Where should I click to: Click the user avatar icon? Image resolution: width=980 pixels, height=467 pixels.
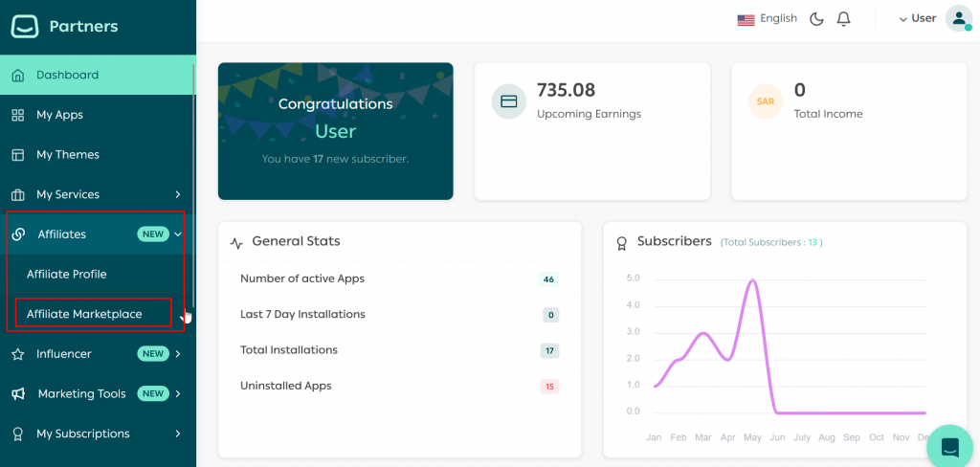(958, 18)
